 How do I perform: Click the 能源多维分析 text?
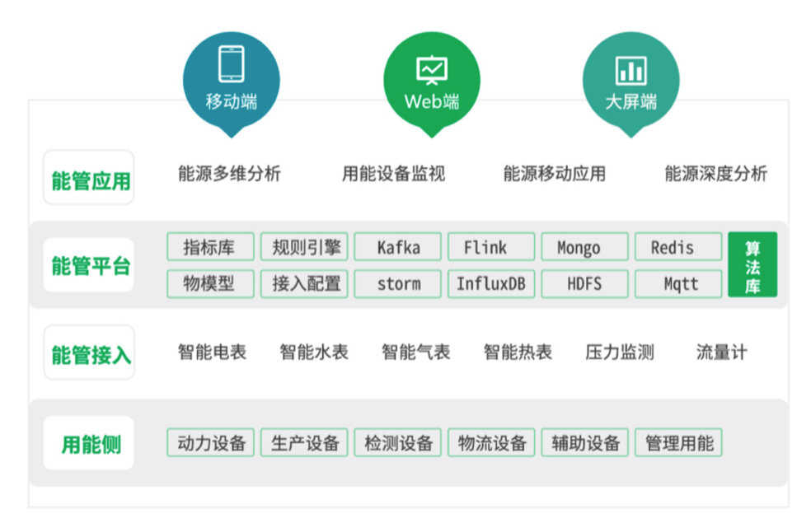coord(229,173)
